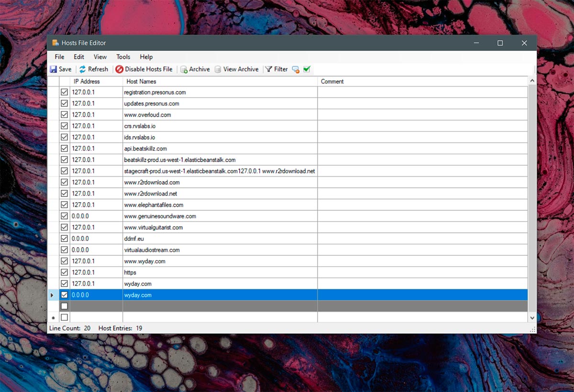Sort by the Host Names column header
Image resolution: width=574 pixels, height=392 pixels.
click(x=220, y=81)
